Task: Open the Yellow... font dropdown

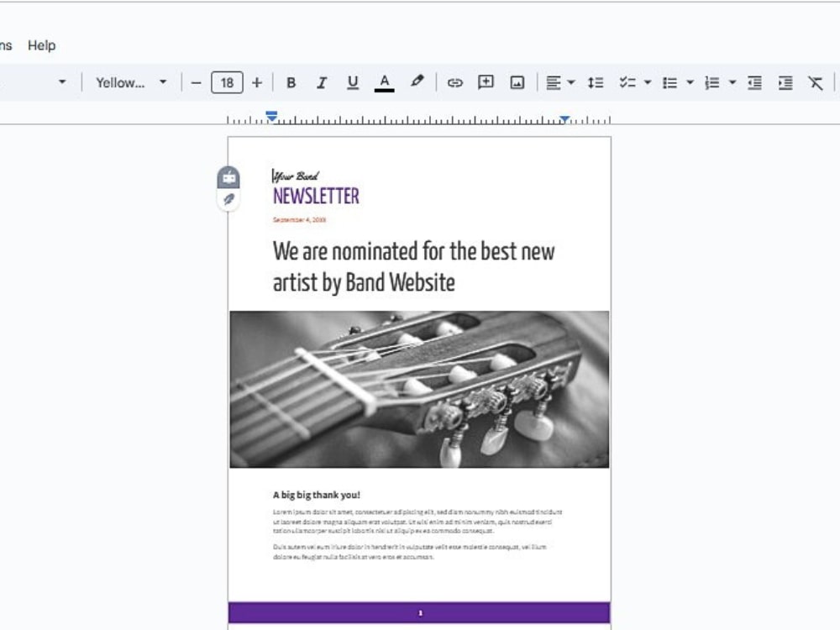Action: tap(131, 83)
